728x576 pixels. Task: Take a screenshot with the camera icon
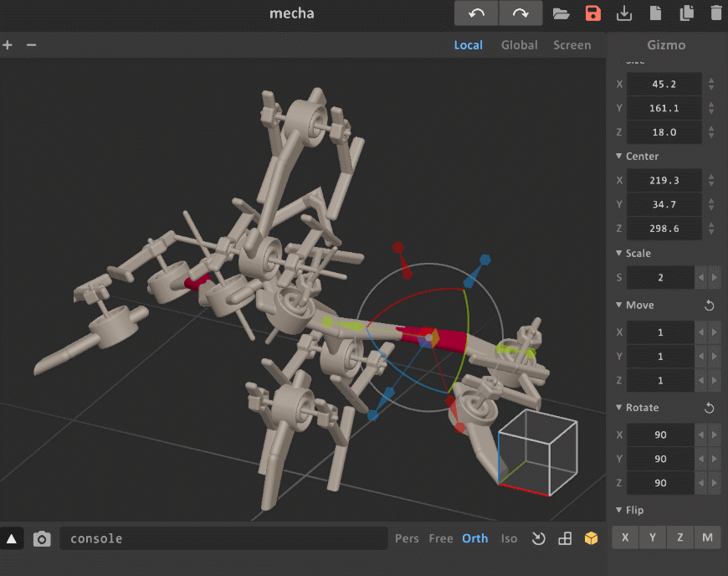(42, 539)
